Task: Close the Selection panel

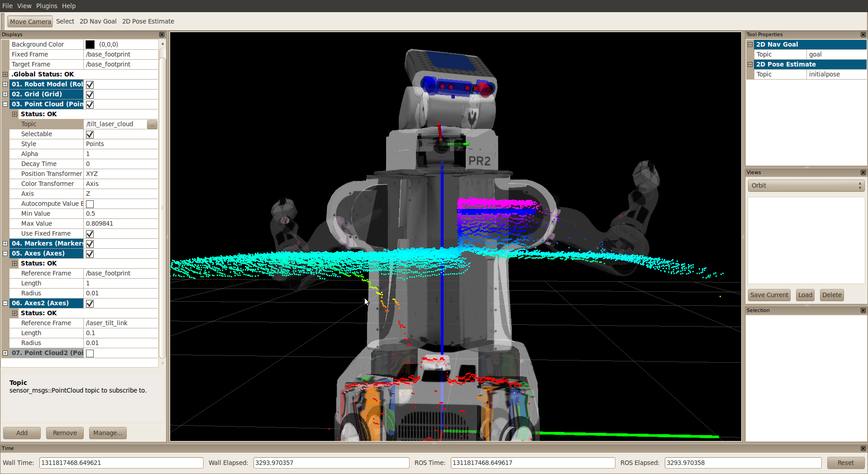Action: pyautogui.click(x=863, y=310)
